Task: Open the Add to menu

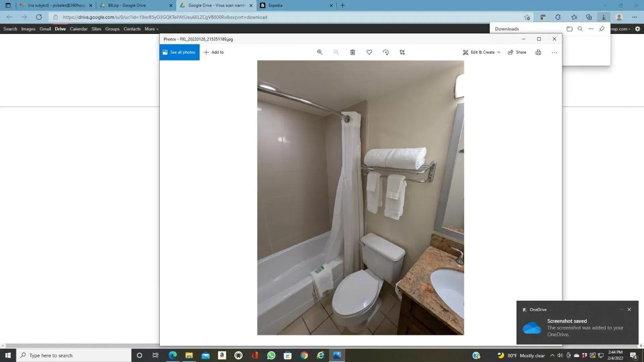Action: [214, 52]
